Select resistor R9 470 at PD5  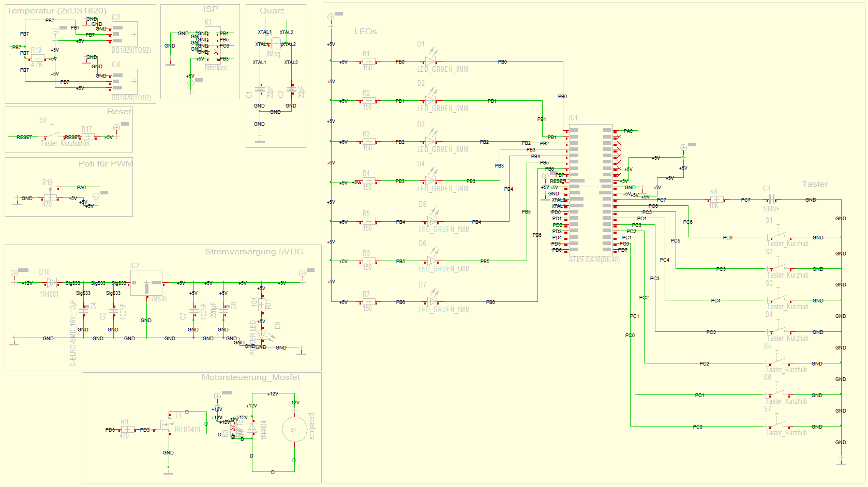tap(127, 430)
